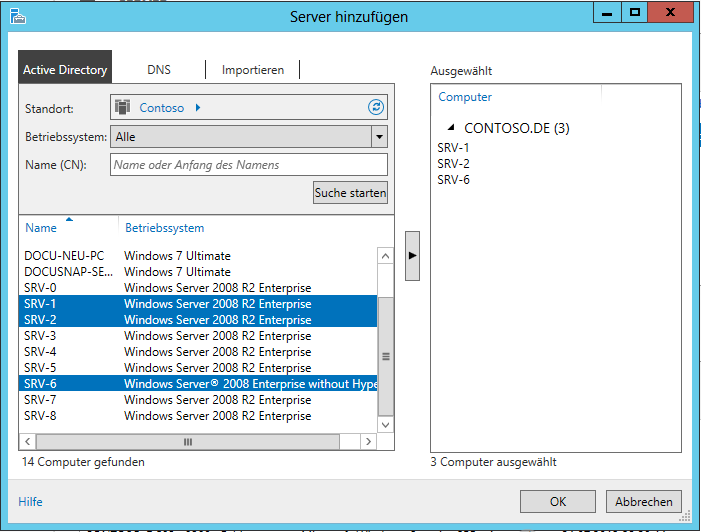Click the refresh icon in Standort field
The image size is (701, 532).
point(376,108)
